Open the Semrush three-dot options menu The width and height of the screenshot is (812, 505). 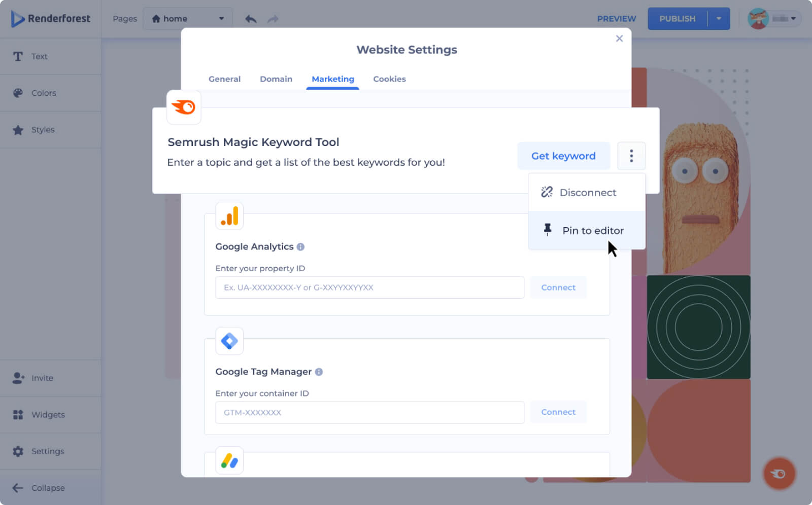(x=631, y=156)
